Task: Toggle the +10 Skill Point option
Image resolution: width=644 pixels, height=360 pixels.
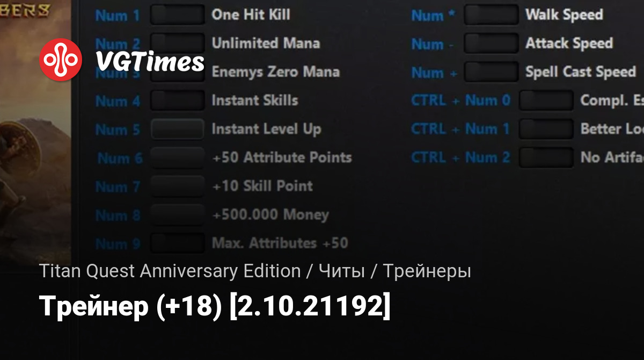Action: click(x=178, y=186)
